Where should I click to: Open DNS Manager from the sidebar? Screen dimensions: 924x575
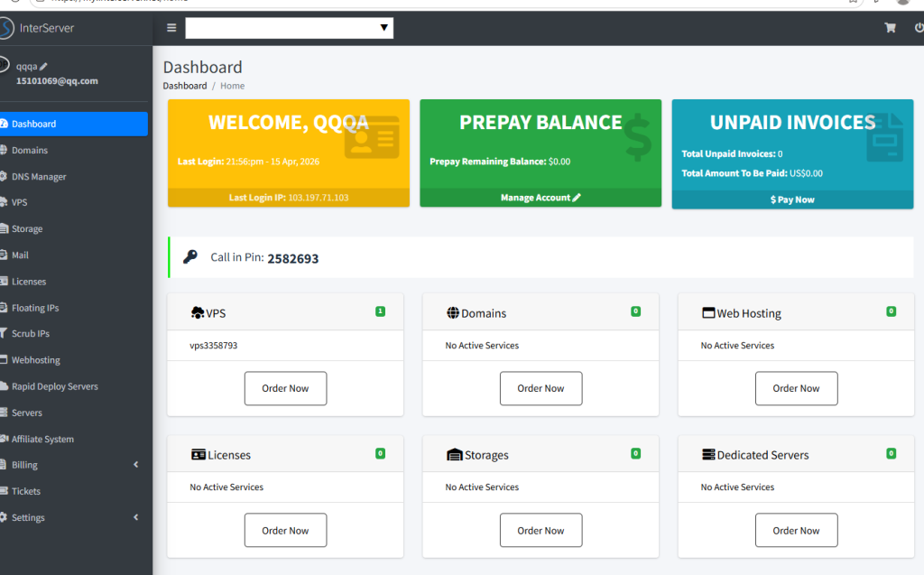pyautogui.click(x=39, y=177)
